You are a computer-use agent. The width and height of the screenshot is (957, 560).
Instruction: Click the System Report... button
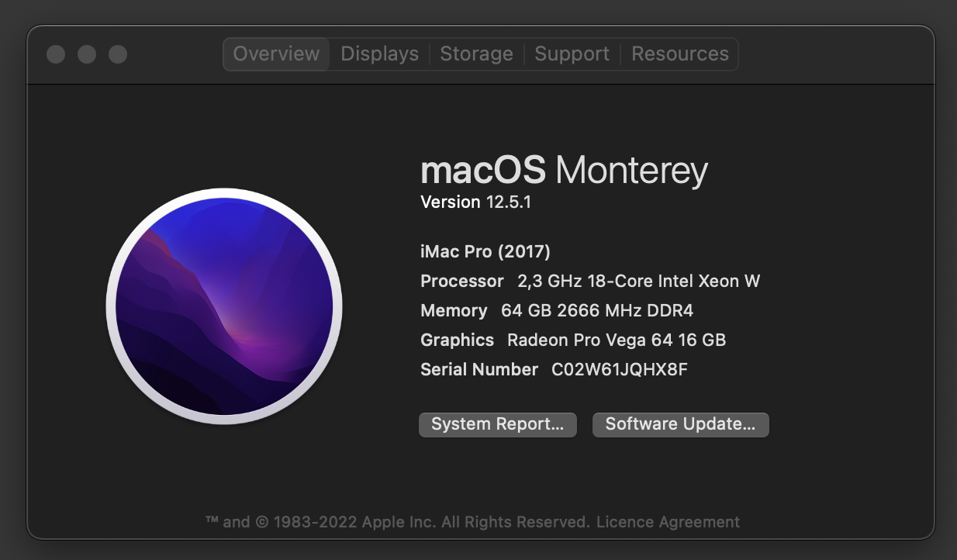[x=498, y=424]
